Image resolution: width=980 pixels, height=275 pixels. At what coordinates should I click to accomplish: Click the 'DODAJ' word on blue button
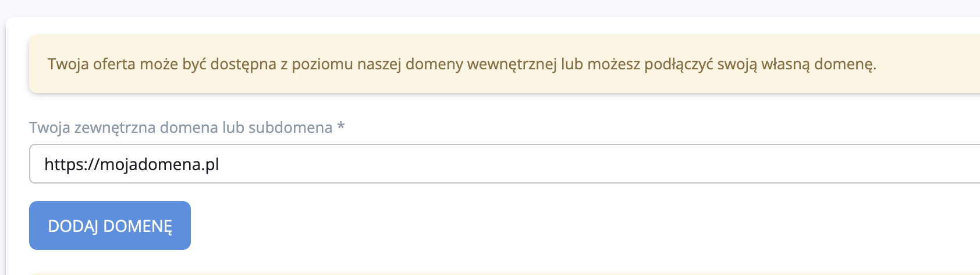coord(73,226)
